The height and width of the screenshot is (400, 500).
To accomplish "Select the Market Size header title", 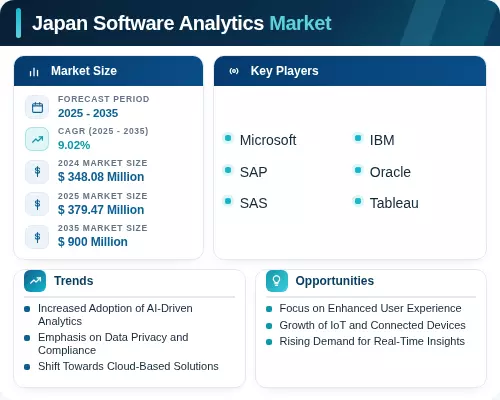I will click(x=84, y=71).
